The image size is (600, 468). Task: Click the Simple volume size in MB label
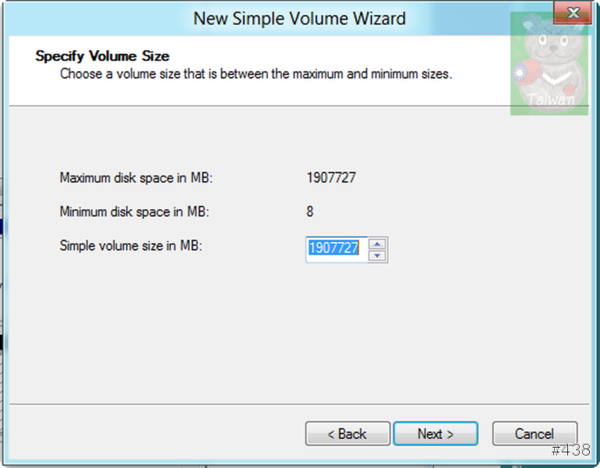[x=130, y=245]
